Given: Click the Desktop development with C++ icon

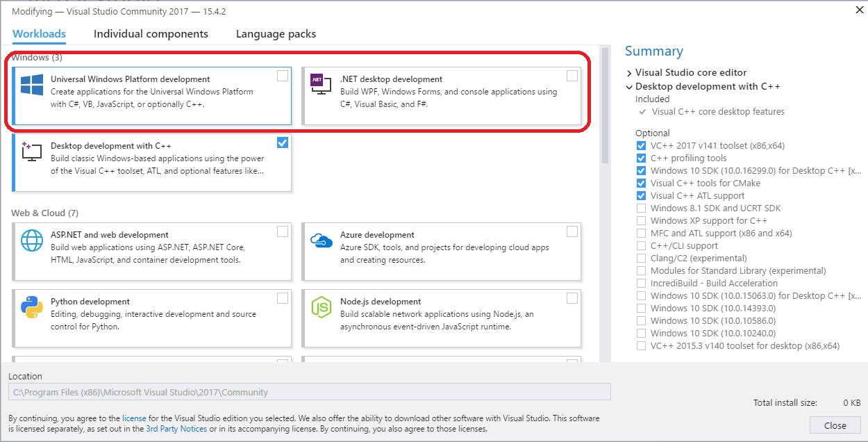Looking at the screenshot, I should [32, 151].
